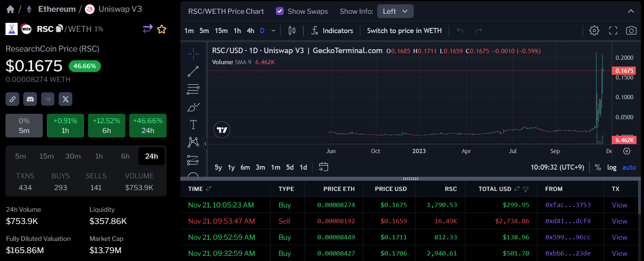Open the Indicators dialog
Screen dimensions: 644x261
tap(332, 31)
